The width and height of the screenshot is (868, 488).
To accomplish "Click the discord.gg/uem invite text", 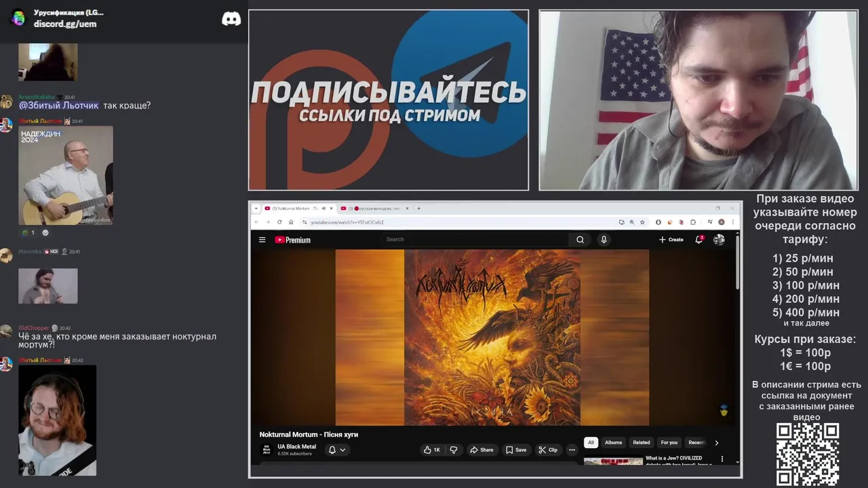I will pos(65,24).
